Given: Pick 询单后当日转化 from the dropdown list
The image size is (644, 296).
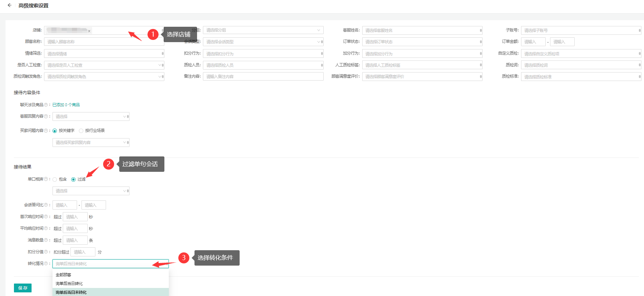Looking at the screenshot, I should [110, 284].
